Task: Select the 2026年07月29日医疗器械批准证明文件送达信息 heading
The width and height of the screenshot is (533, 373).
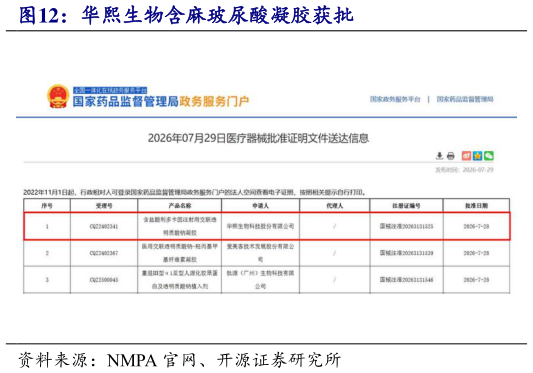Action: pyautogui.click(x=258, y=138)
